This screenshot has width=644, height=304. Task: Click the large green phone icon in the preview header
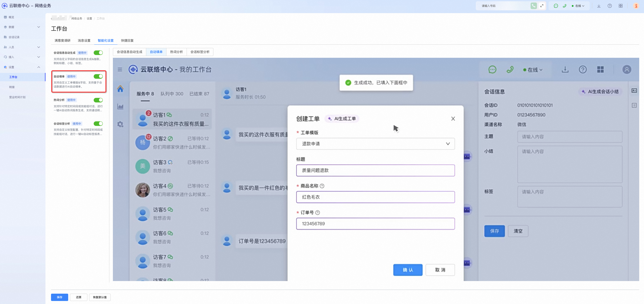coord(510,69)
